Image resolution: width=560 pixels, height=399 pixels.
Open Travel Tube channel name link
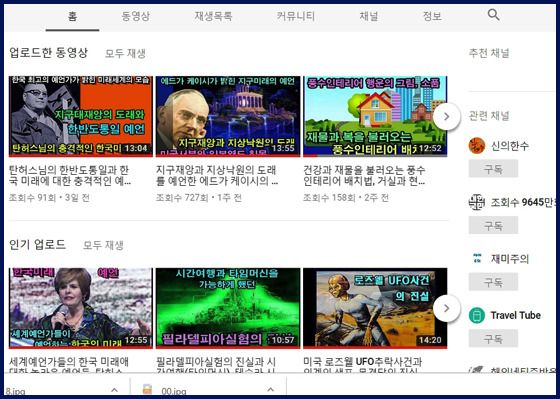(515, 315)
